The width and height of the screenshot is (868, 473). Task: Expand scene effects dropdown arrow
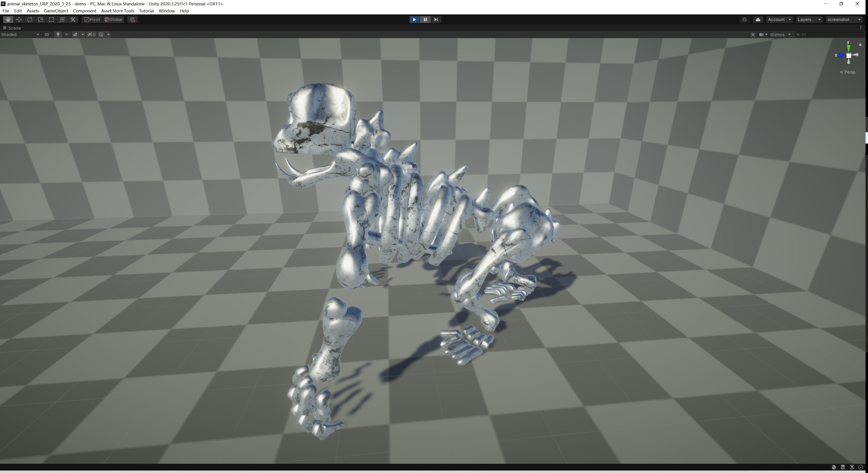[x=82, y=34]
